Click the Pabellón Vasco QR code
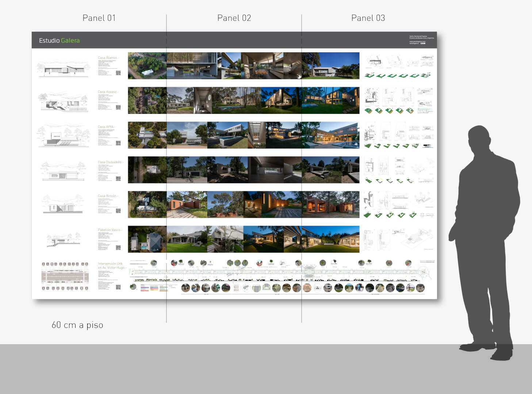Viewport: 532px width, 394px height. [x=118, y=248]
